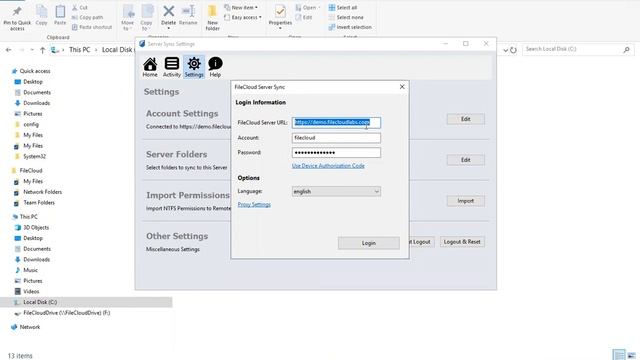Select FileCloud node in navigation pane
The width and height of the screenshot is (640, 360).
point(27,170)
